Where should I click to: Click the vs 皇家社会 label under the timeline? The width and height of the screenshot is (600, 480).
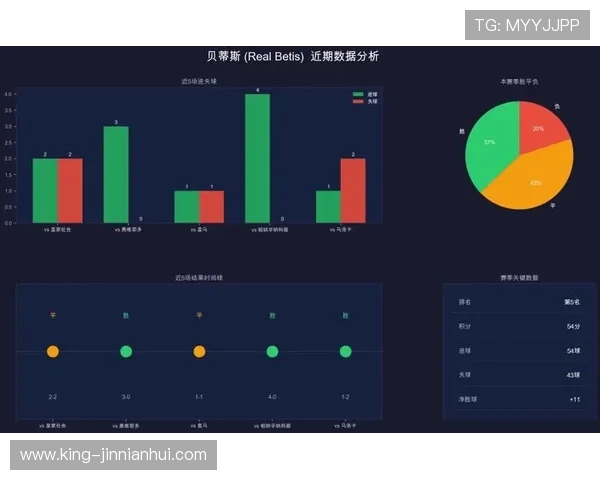point(52,426)
